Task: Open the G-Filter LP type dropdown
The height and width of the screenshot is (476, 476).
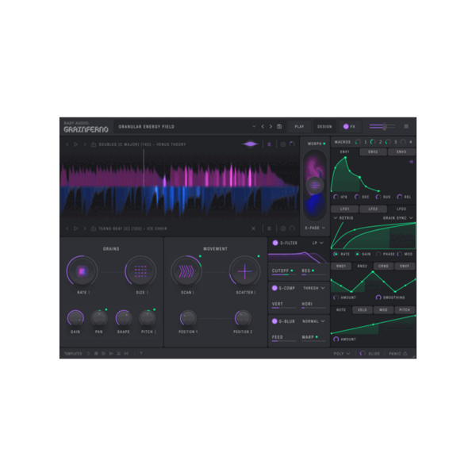Action: tap(318, 243)
